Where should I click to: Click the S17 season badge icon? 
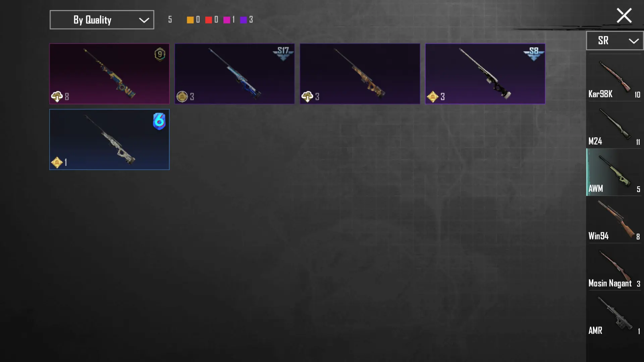click(283, 53)
